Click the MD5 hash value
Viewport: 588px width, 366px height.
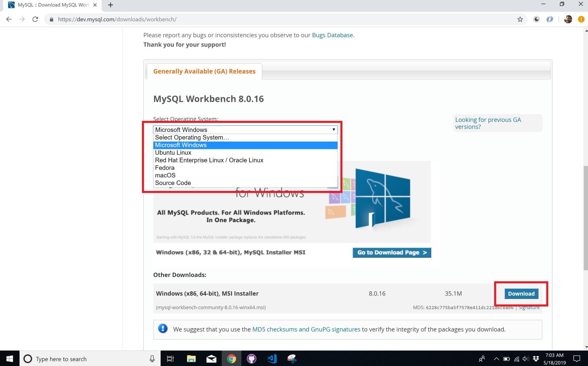[x=469, y=308]
